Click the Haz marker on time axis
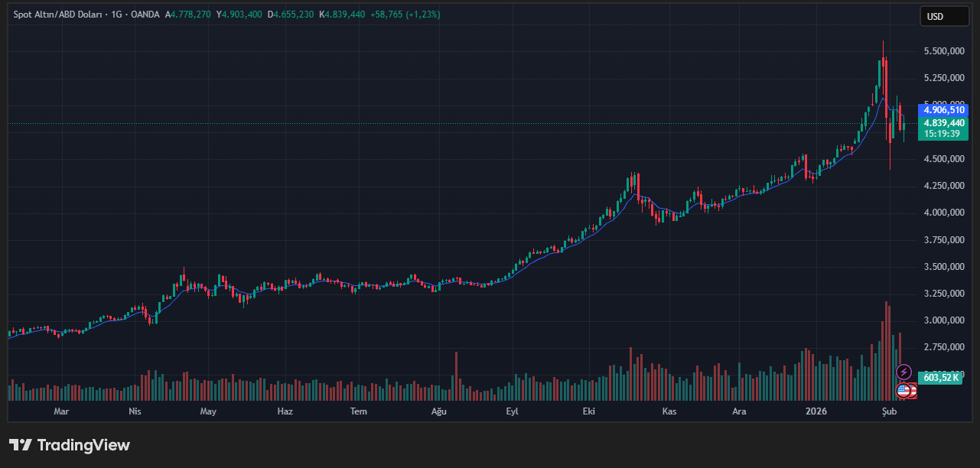The height and width of the screenshot is (468, 980). tap(285, 411)
